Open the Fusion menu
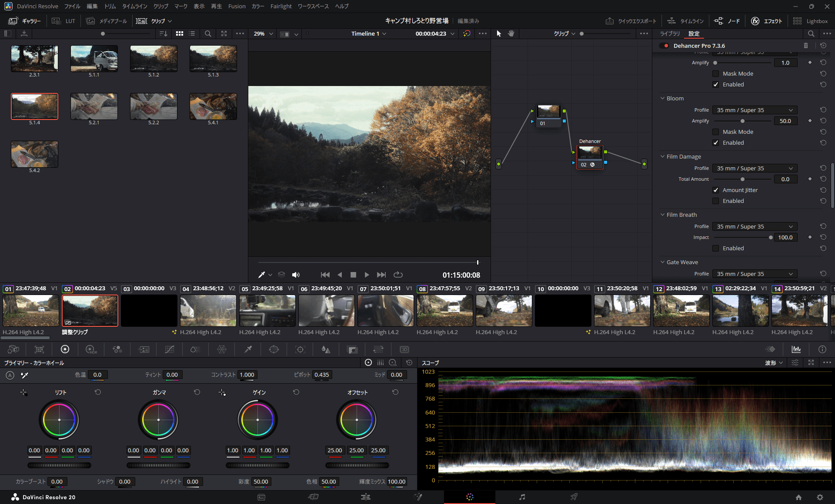 (x=237, y=6)
